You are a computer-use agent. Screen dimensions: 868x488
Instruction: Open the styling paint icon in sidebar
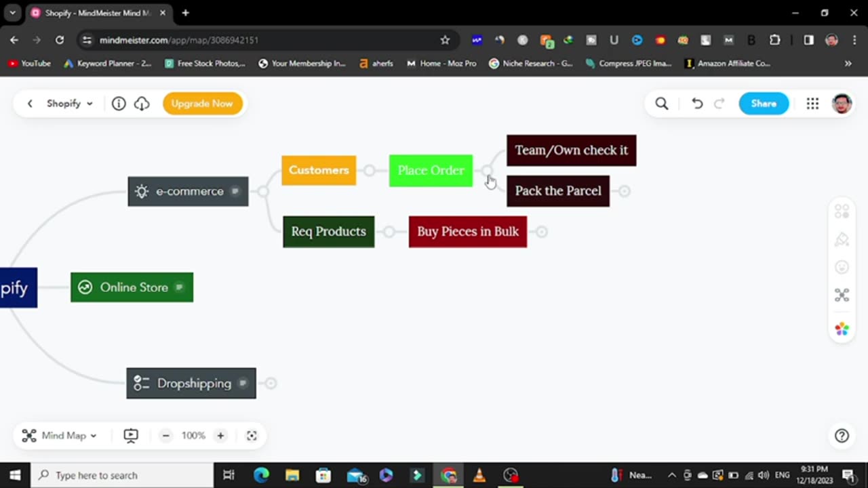click(x=842, y=239)
